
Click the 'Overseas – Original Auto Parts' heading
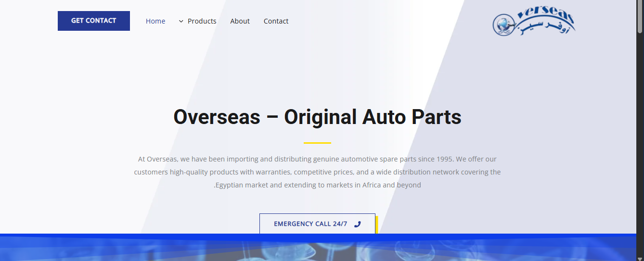pos(317,117)
